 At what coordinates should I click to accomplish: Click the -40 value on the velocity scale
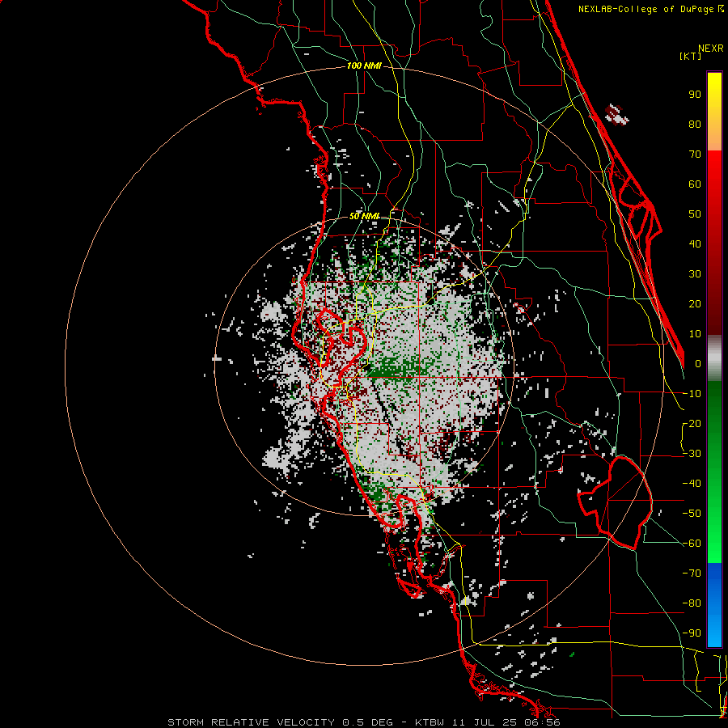[x=692, y=484]
